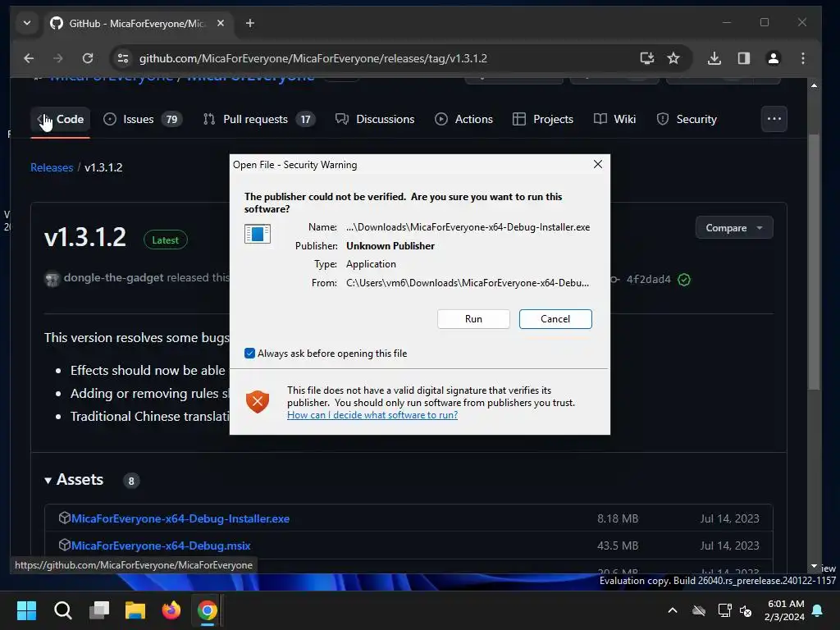Open the Security tab
This screenshot has width=840, height=630.
coord(687,119)
